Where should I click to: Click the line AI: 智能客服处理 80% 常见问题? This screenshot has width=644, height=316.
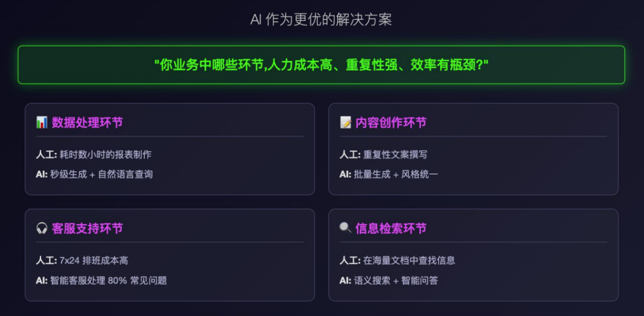101,280
